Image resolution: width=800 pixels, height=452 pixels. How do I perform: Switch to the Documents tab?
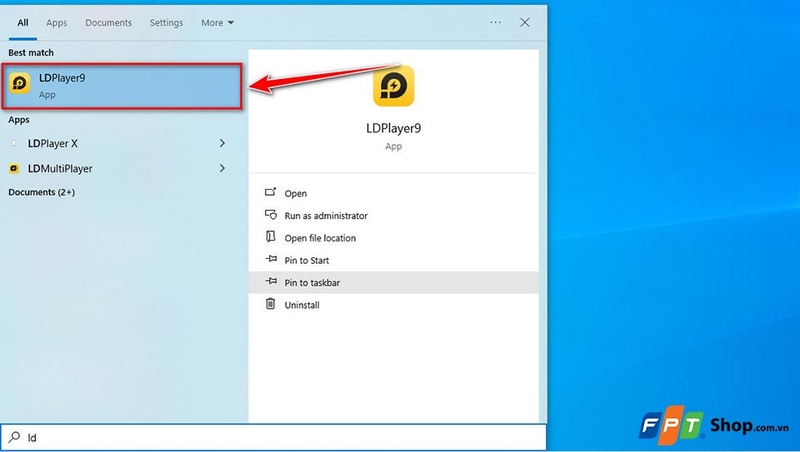[x=108, y=23]
